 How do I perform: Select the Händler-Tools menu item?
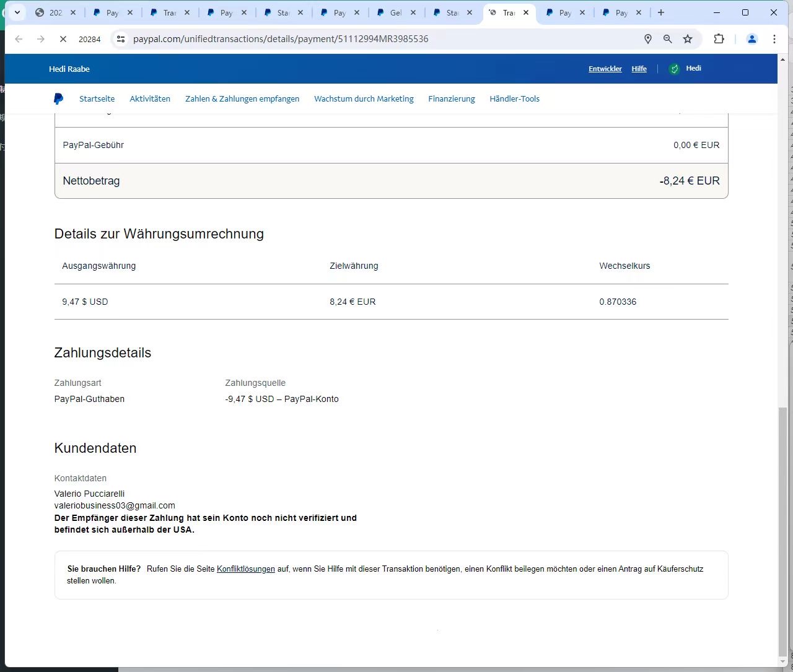(514, 99)
